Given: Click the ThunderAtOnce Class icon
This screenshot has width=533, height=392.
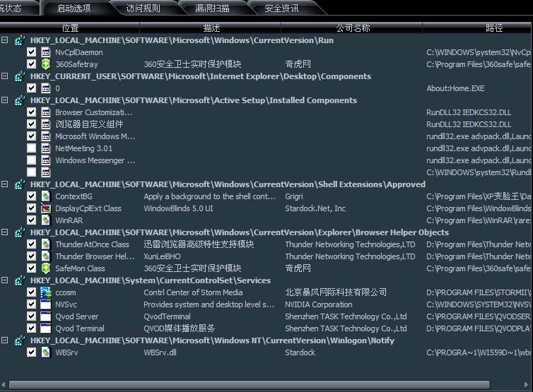Looking at the screenshot, I should 45,244.
